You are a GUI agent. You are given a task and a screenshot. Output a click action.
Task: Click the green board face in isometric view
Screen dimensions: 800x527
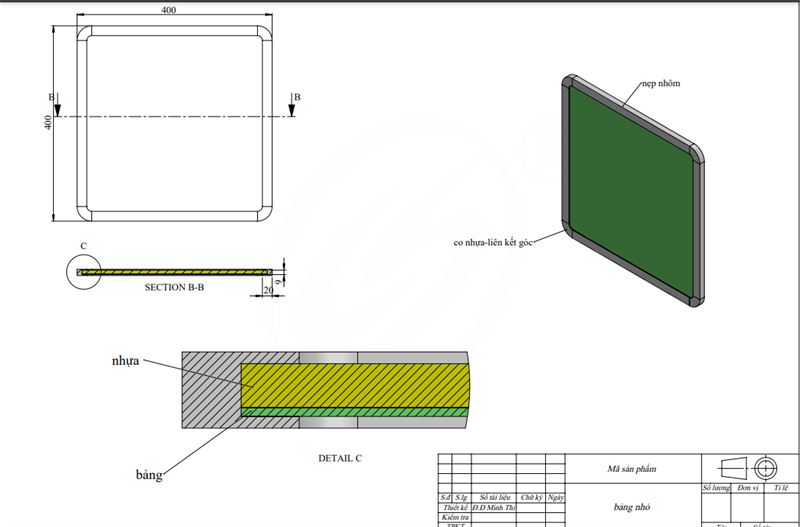tap(631, 191)
